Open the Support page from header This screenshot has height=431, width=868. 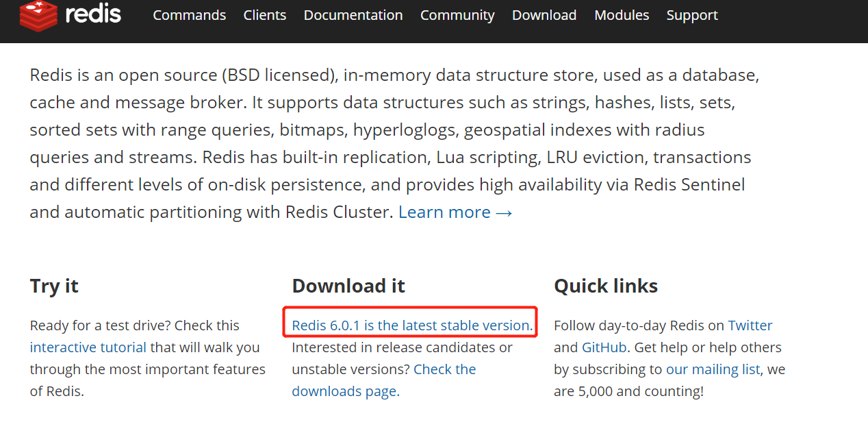[692, 15]
